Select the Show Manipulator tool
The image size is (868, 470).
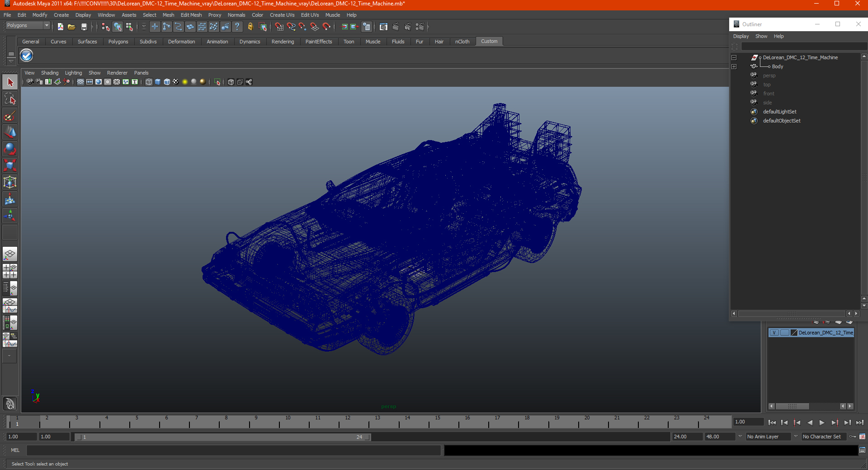pyautogui.click(x=10, y=216)
